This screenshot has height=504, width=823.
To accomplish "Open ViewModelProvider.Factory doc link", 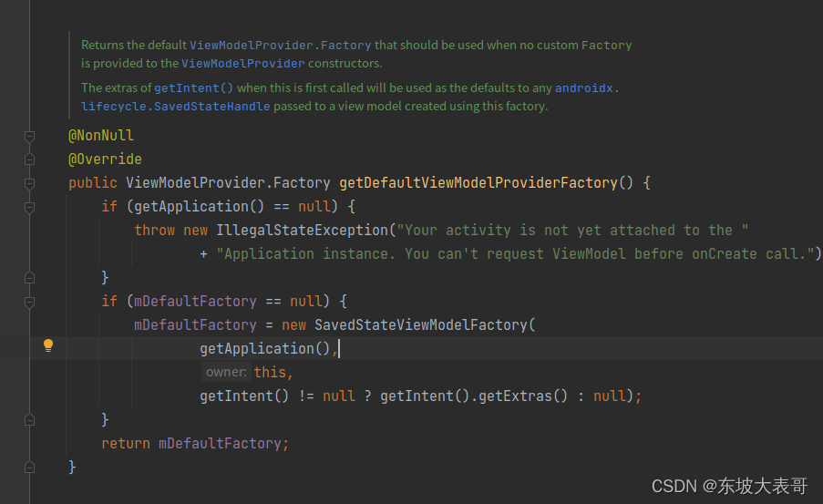I will tap(281, 46).
